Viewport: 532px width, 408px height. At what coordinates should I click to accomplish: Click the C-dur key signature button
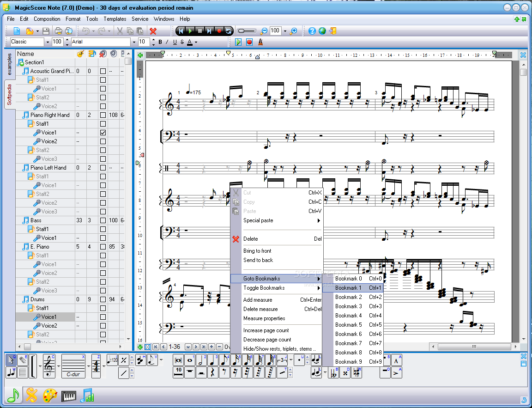[73, 366]
